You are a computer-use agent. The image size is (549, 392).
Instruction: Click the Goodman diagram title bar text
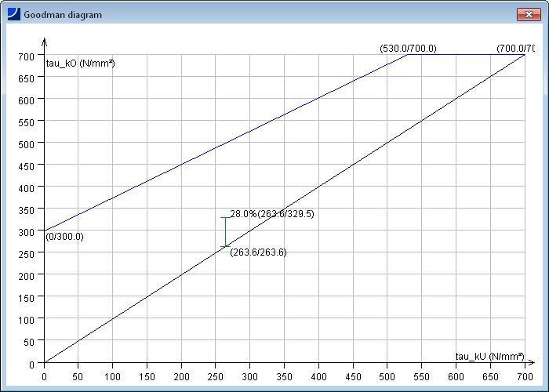pos(63,15)
